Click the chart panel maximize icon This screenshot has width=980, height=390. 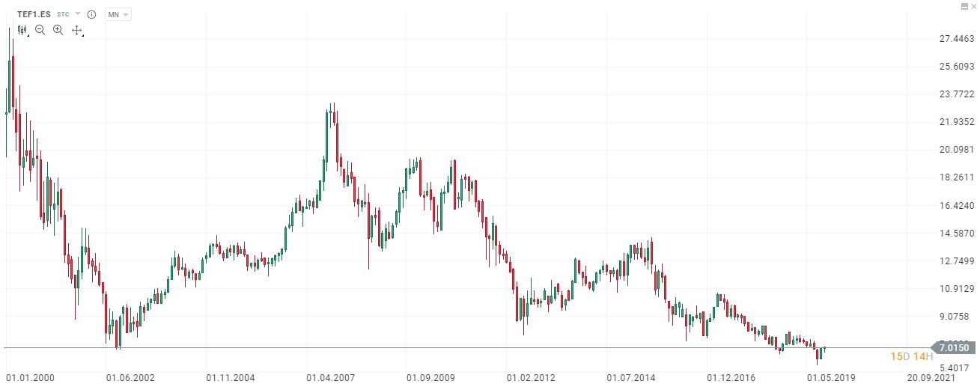click(x=964, y=6)
